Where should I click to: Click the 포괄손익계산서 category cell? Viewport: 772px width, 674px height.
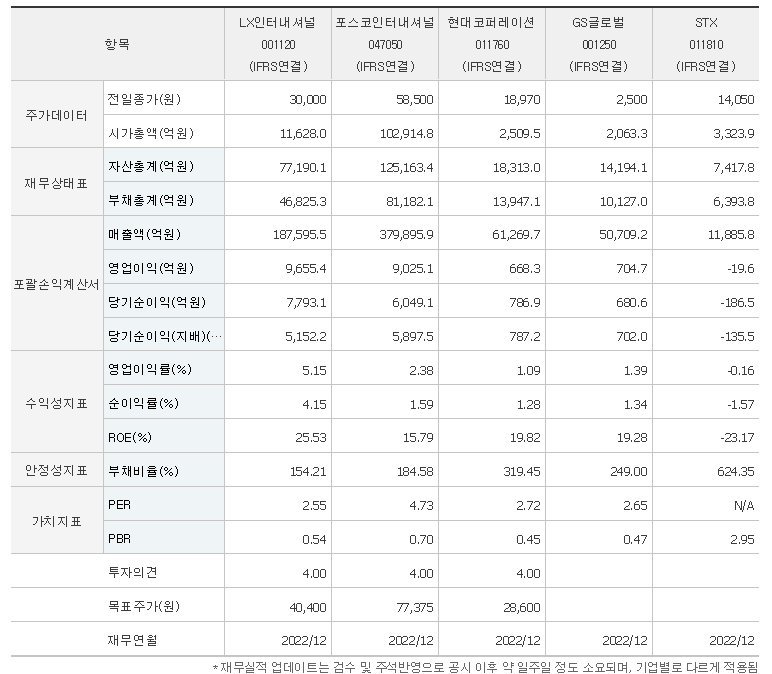point(57,285)
